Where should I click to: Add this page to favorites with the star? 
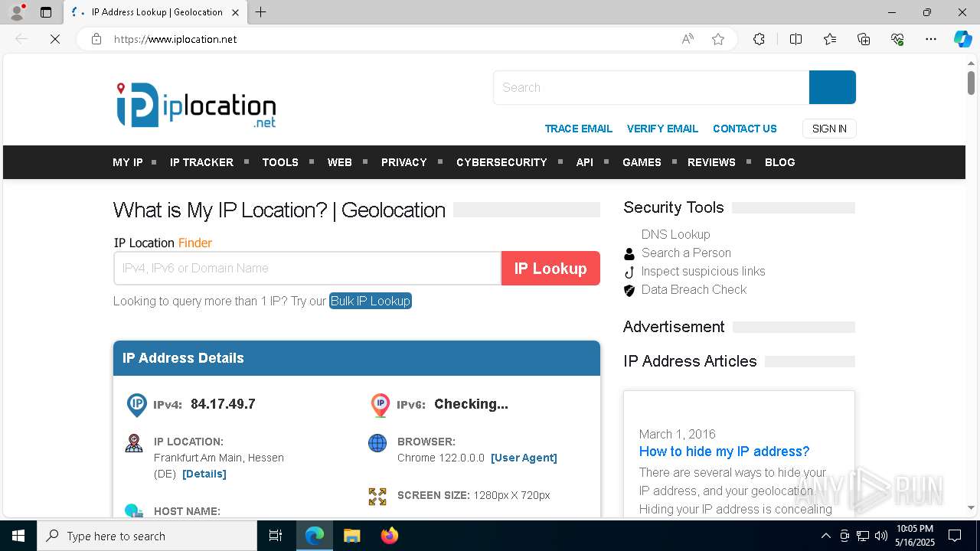tap(718, 39)
